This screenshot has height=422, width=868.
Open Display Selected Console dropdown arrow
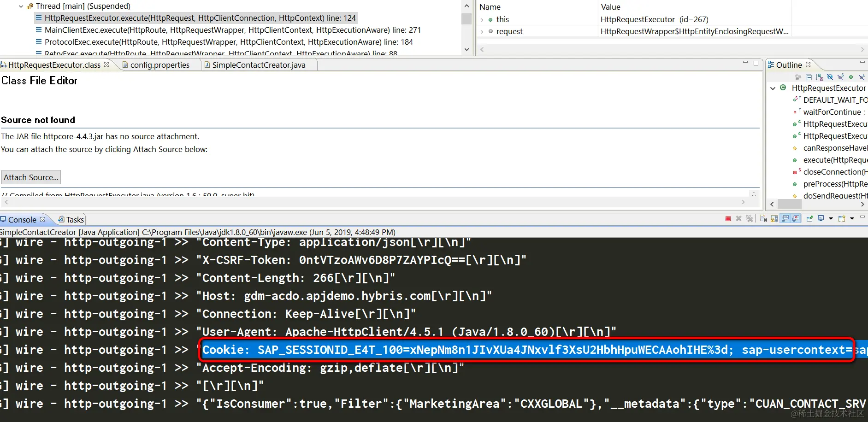pyautogui.click(x=831, y=219)
